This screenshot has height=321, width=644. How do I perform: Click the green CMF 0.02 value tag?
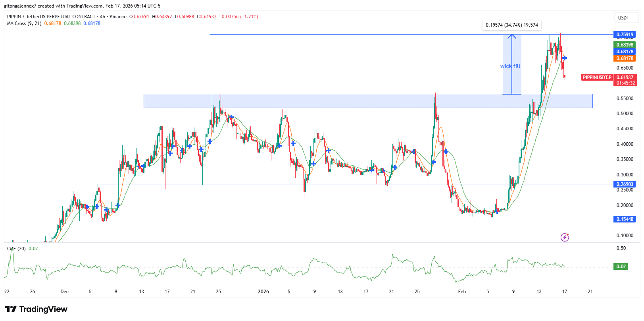pyautogui.click(x=621, y=267)
